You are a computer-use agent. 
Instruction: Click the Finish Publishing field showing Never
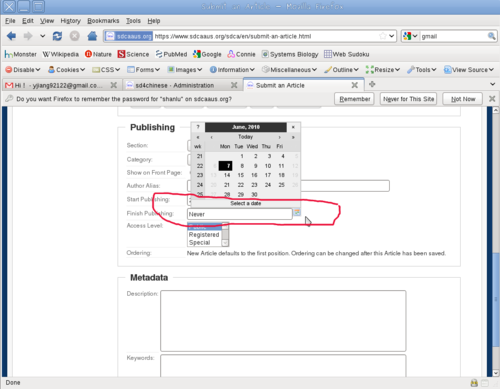239,214
